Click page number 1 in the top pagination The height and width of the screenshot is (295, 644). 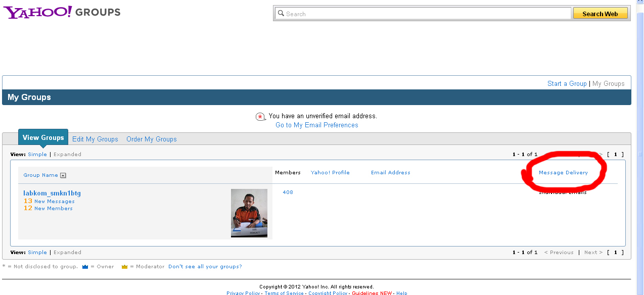pos(616,155)
